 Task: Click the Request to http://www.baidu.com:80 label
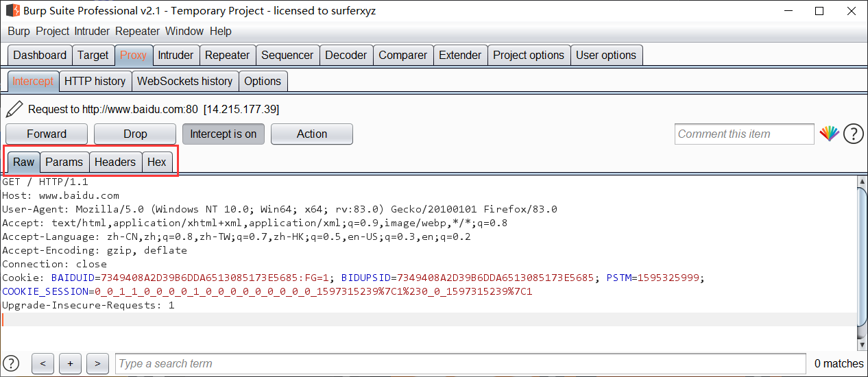point(113,109)
